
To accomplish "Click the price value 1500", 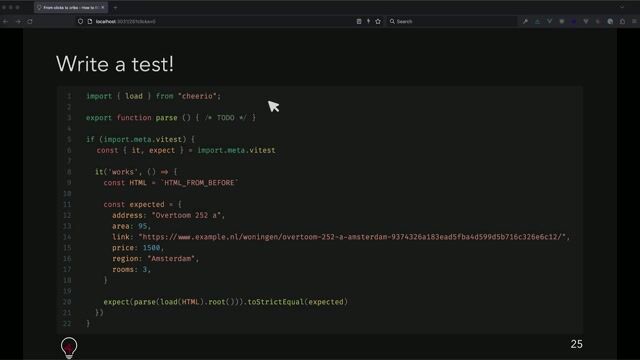I will 151,248.
